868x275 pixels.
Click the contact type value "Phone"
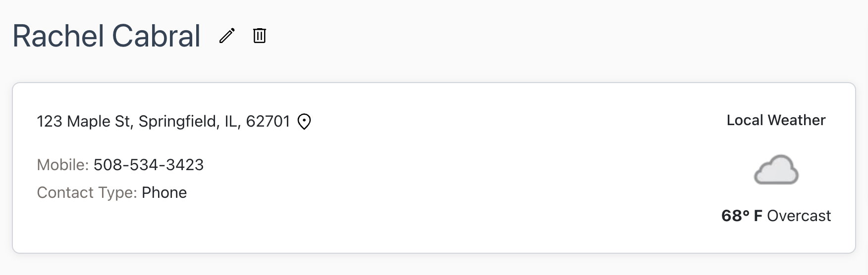pyautogui.click(x=164, y=192)
